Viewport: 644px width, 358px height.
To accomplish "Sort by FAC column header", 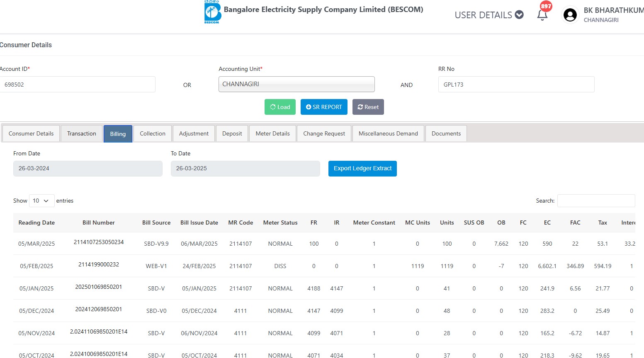I will 575,223.
